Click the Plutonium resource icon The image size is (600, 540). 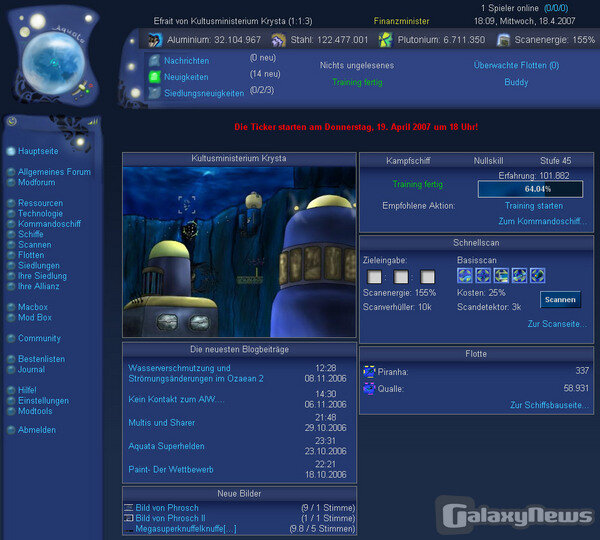385,40
